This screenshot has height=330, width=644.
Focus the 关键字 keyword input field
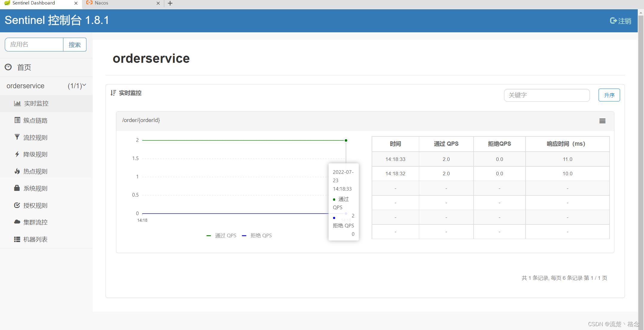(546, 95)
